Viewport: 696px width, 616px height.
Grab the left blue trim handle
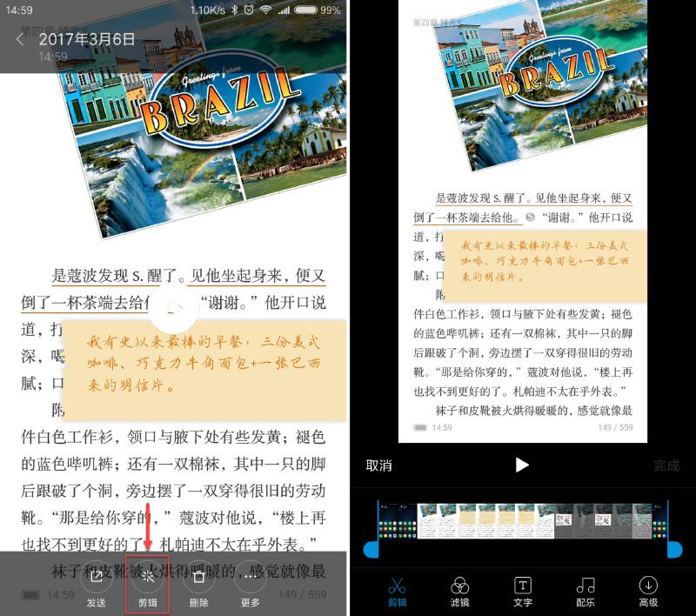click(372, 549)
